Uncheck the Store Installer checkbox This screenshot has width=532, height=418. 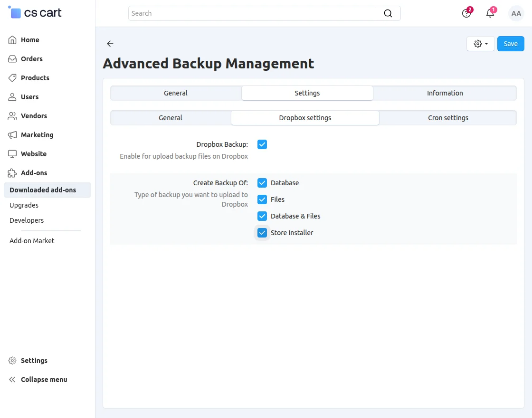[262, 233]
